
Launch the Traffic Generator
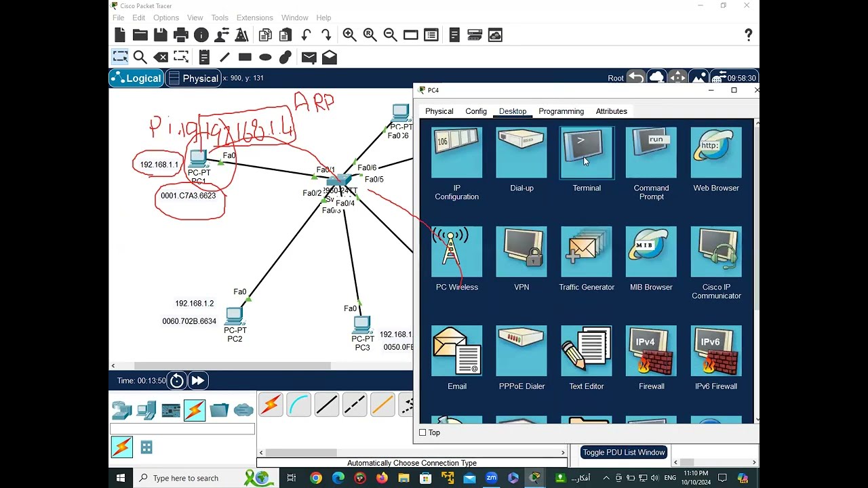(x=587, y=252)
